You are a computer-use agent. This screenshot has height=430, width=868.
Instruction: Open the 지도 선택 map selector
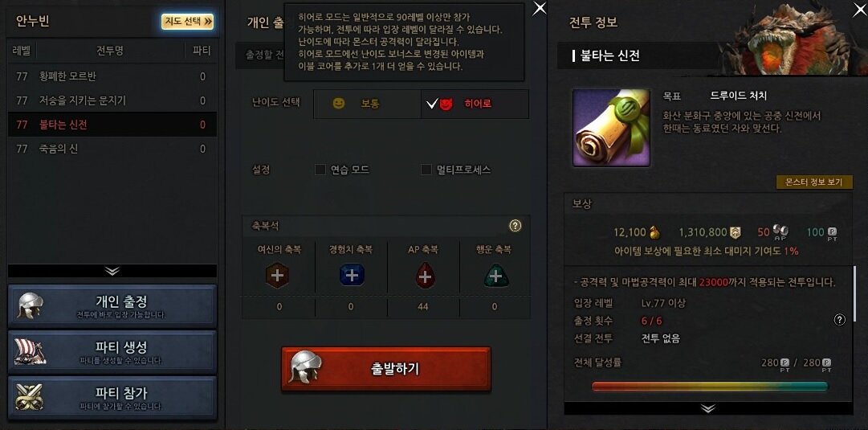click(x=188, y=22)
